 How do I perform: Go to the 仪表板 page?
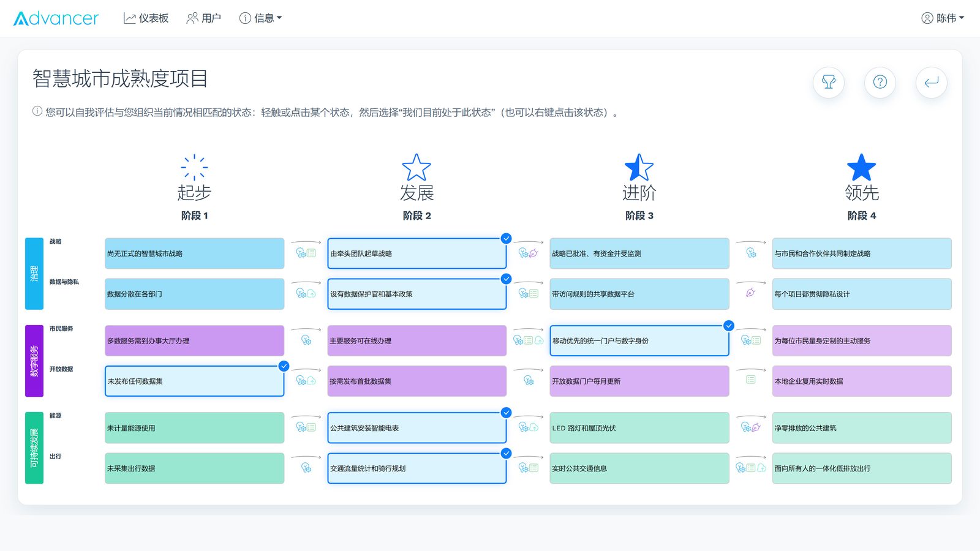click(x=146, y=18)
